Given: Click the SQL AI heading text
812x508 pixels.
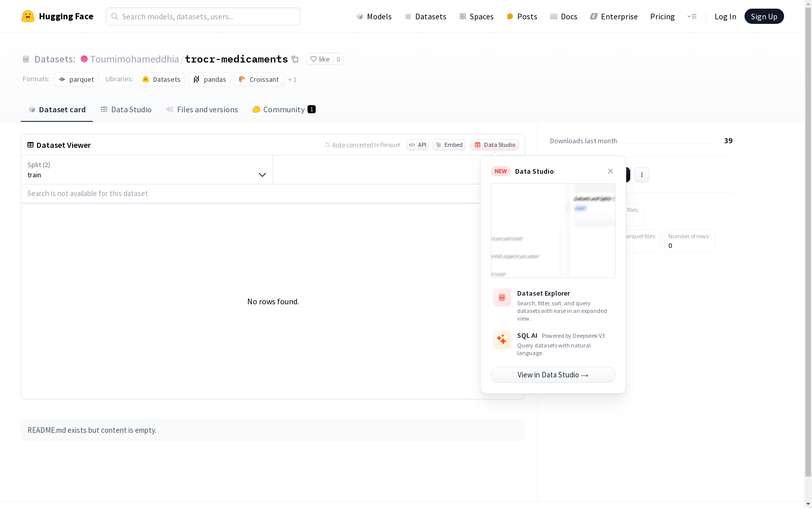Looking at the screenshot, I should coord(527,335).
